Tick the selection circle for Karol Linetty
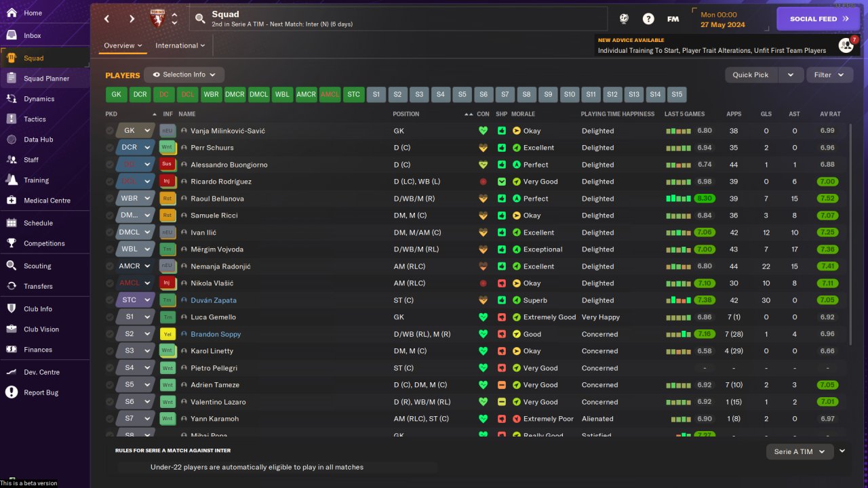The width and height of the screenshot is (868, 488). click(x=110, y=351)
